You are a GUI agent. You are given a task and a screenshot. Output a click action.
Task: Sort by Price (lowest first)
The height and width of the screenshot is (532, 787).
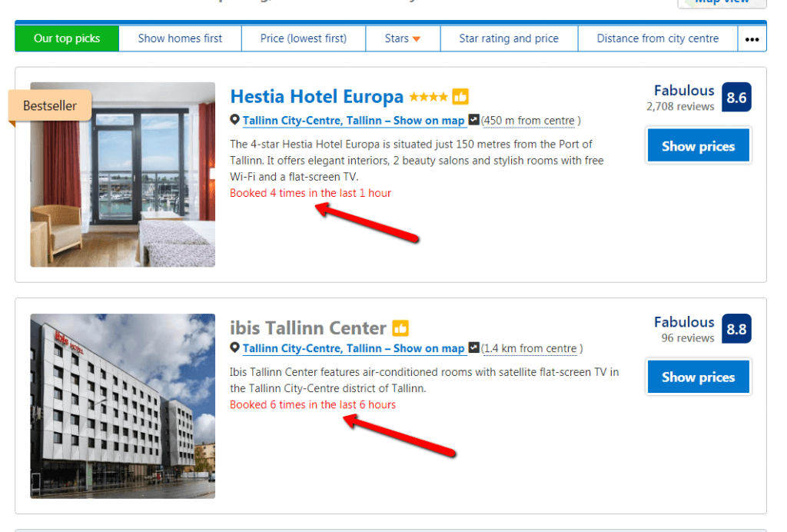[x=303, y=38]
